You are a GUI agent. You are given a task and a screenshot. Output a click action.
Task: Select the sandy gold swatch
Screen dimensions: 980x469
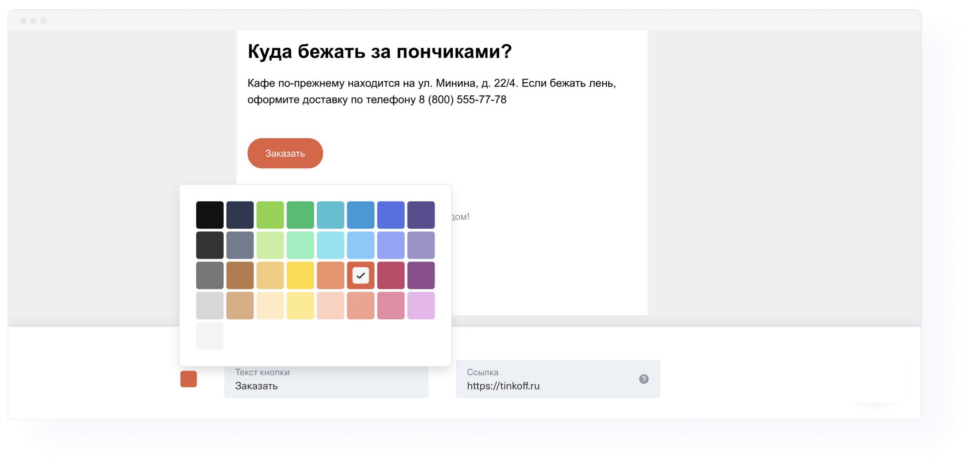point(270,275)
